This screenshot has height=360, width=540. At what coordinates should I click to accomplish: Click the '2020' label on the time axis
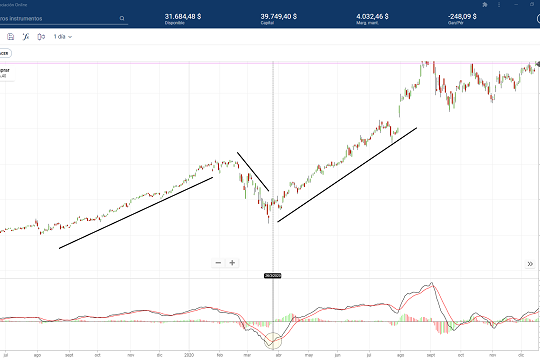click(189, 355)
